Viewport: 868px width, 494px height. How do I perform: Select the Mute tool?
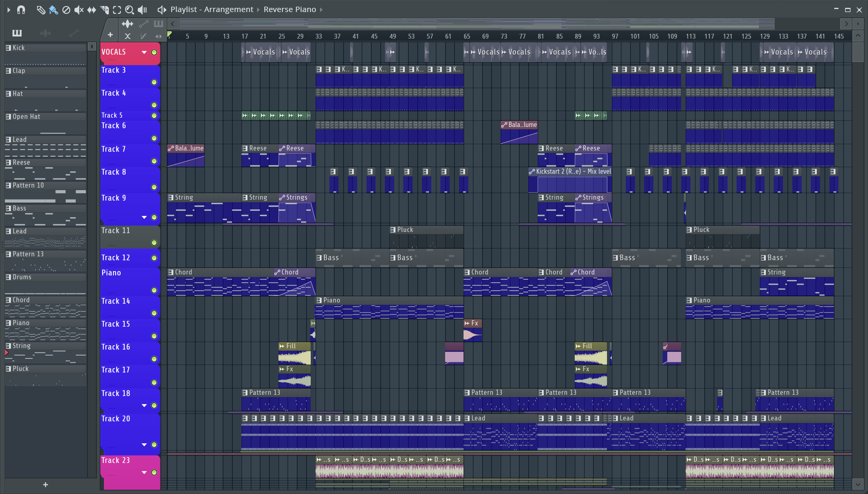coord(79,10)
